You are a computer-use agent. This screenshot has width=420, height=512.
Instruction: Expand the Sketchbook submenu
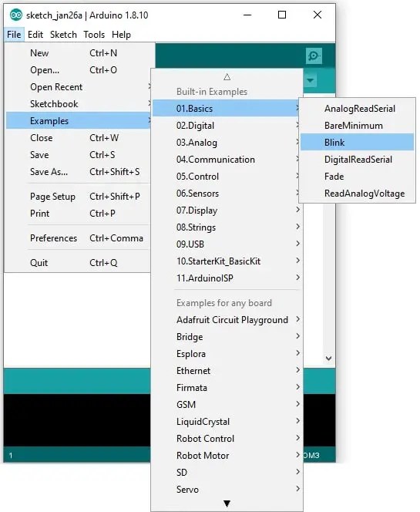click(x=79, y=104)
